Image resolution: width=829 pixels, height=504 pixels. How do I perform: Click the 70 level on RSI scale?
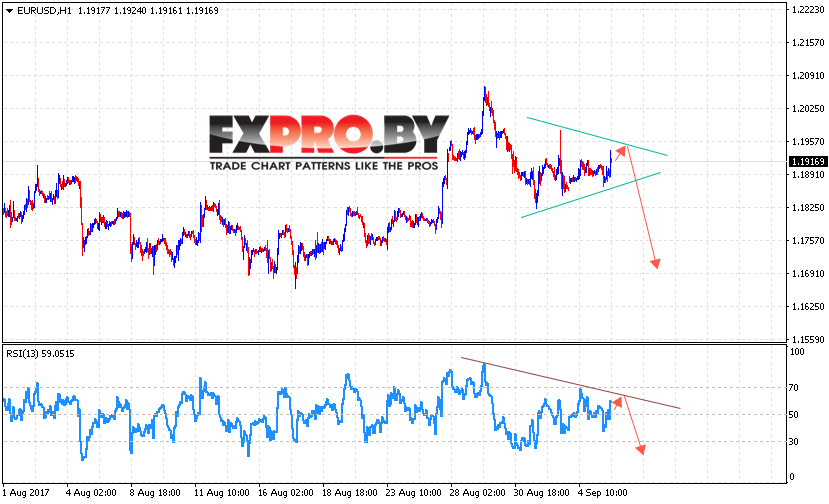[794, 388]
